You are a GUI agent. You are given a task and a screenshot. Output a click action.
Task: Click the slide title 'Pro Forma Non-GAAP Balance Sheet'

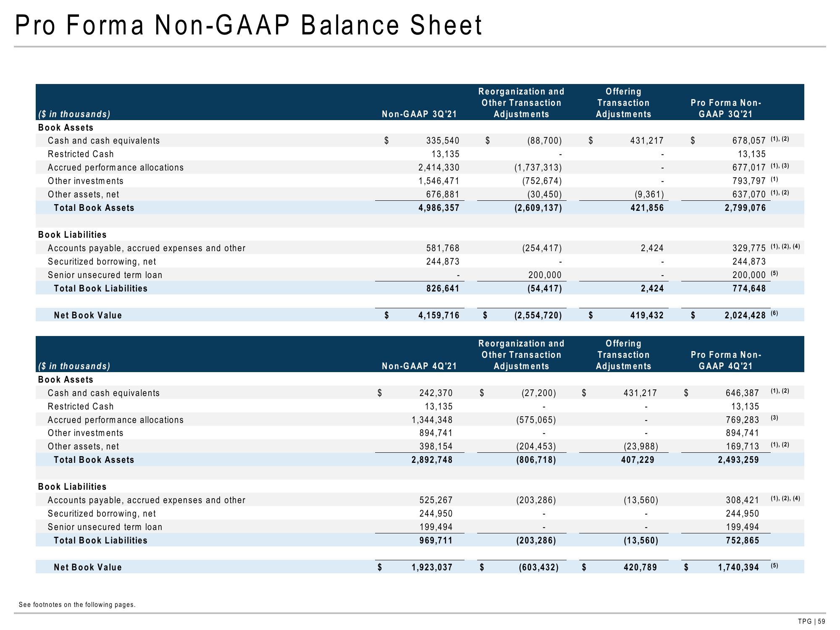(x=249, y=26)
